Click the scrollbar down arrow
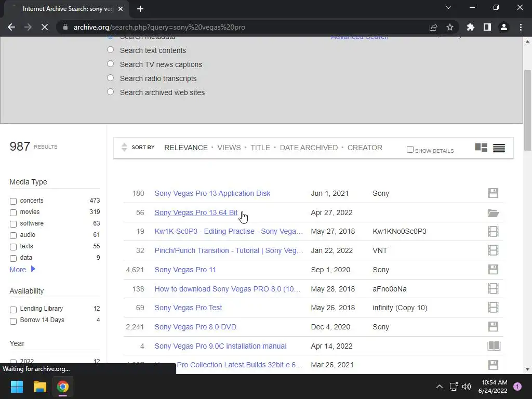Screen dimensions: 532x399 pyautogui.click(x=527, y=369)
